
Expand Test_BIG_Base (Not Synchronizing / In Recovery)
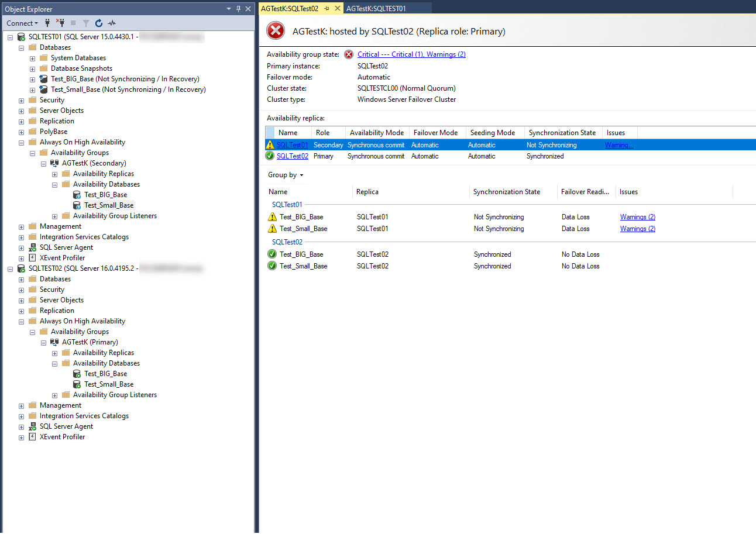[33, 79]
